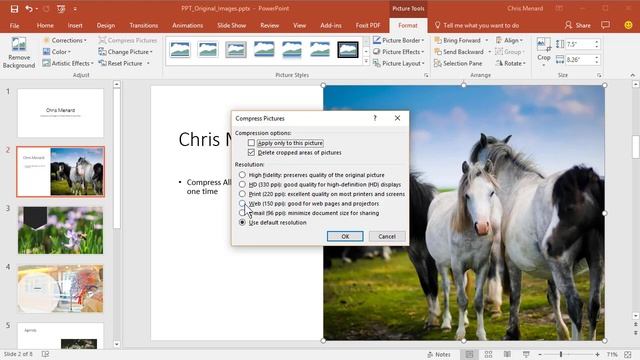Screen dimensions: 640x360
Task: Open Color adjustment dropdown
Action: click(x=57, y=52)
